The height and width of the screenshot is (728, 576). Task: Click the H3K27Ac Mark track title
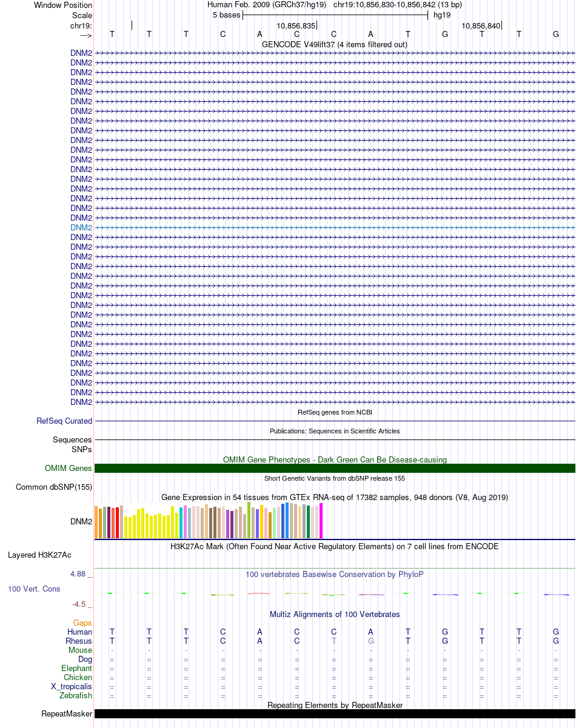(x=335, y=546)
